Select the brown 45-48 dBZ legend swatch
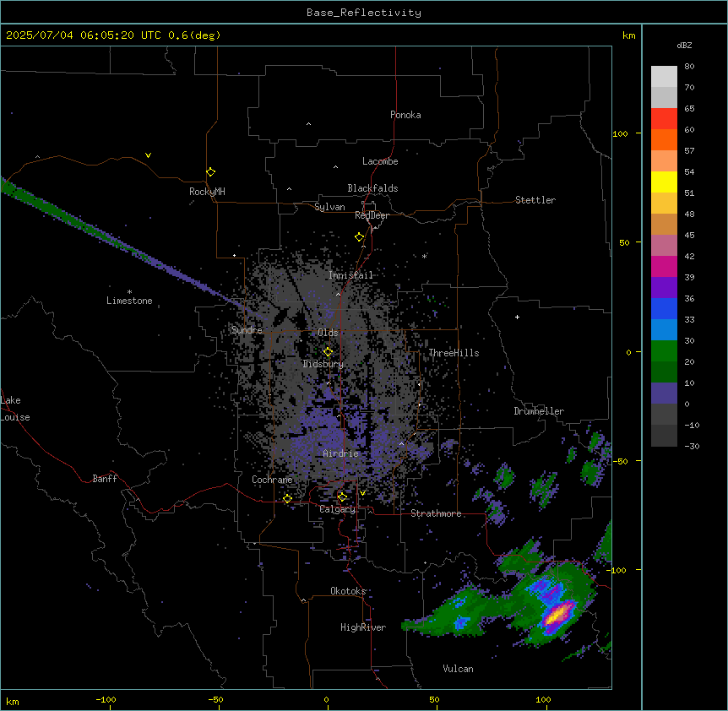This screenshot has width=728, height=711. (664, 224)
